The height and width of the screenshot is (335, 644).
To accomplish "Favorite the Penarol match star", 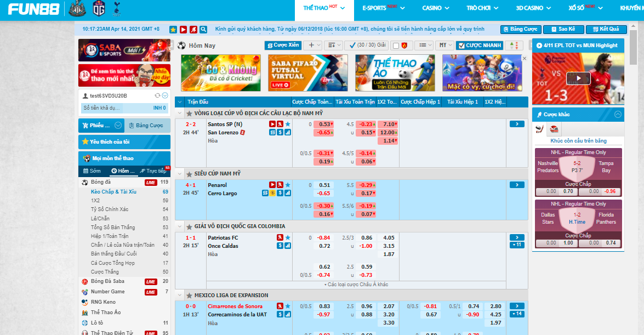I will (288, 185).
